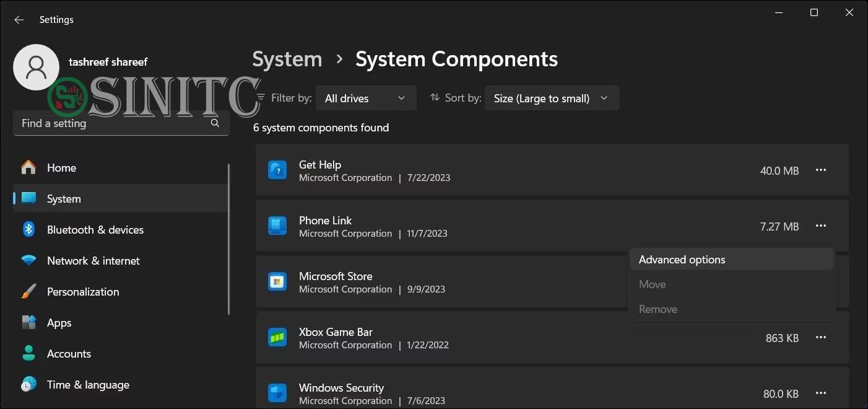Click the Find a setting search box

[x=121, y=123]
